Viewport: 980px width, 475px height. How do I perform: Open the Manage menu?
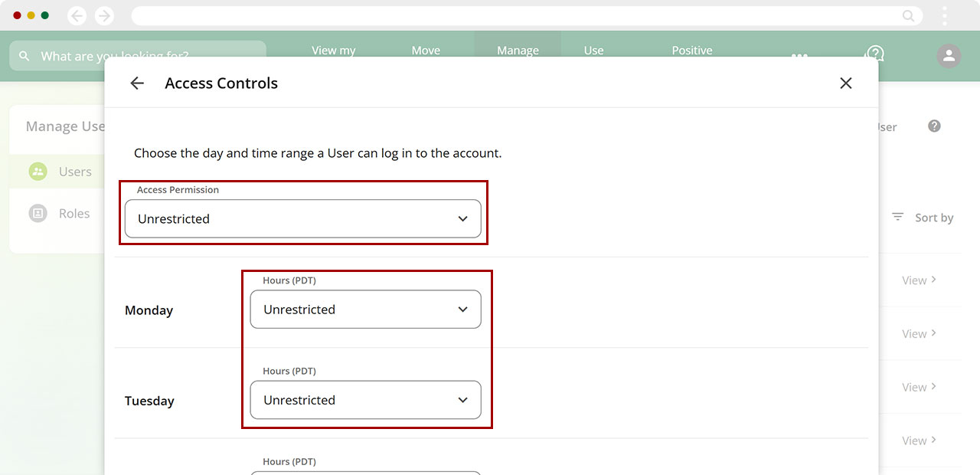(518, 51)
